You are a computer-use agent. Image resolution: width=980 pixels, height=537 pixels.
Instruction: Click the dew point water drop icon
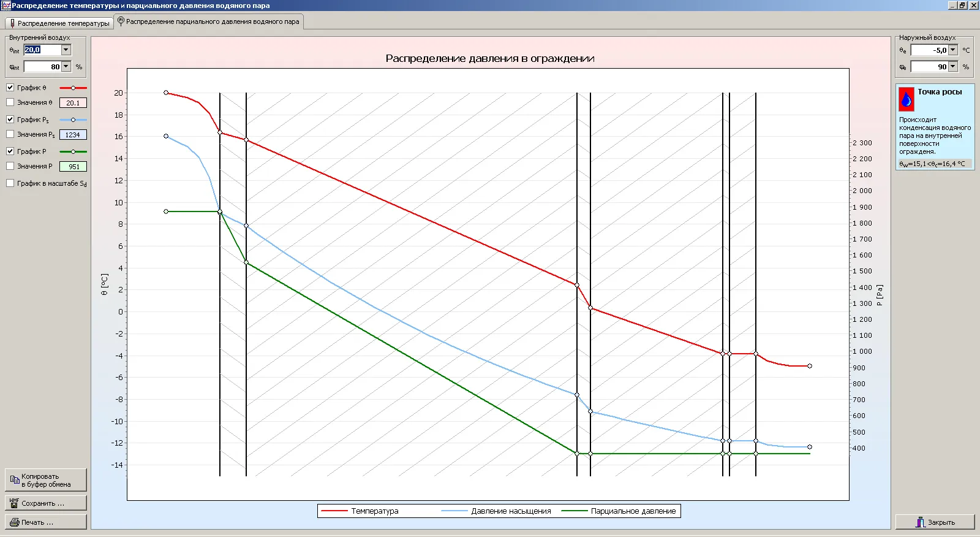(x=907, y=99)
